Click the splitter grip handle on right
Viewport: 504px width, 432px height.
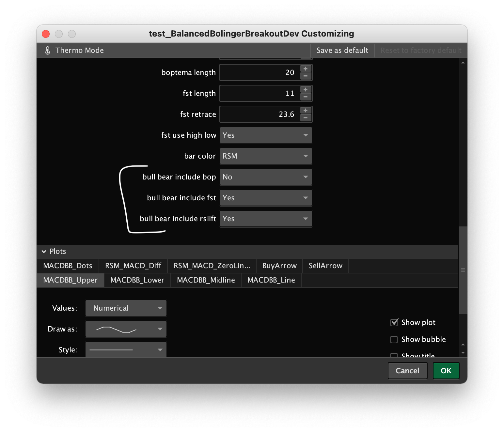(x=463, y=270)
